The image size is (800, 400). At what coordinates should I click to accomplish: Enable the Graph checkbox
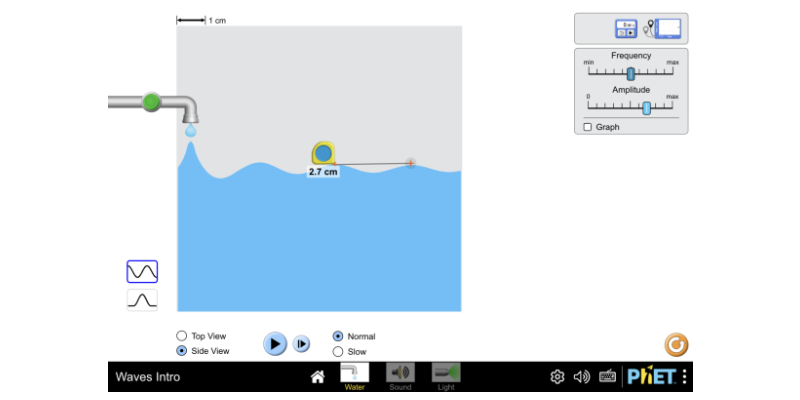tap(588, 127)
